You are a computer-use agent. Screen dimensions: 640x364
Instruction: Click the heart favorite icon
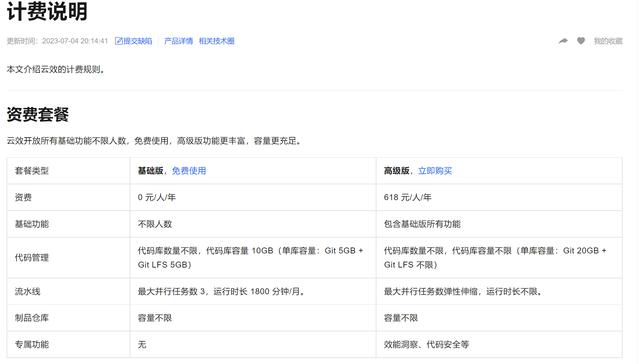[581, 41]
